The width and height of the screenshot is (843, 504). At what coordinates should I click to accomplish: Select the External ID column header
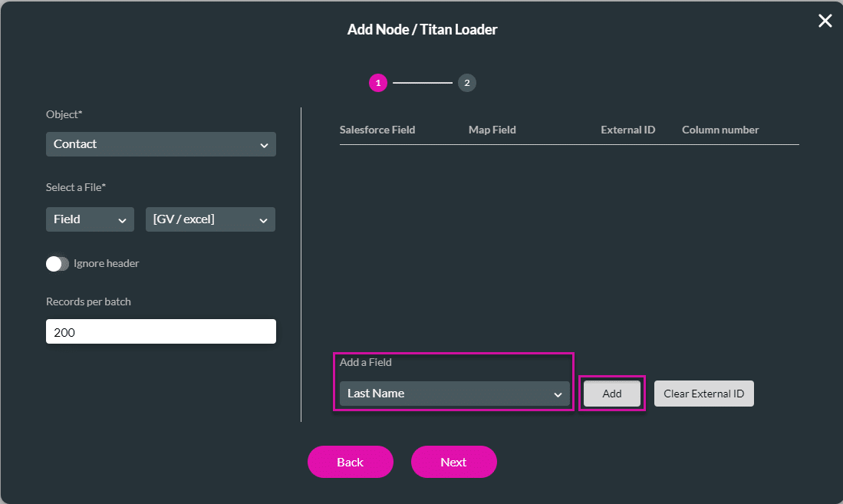click(627, 130)
